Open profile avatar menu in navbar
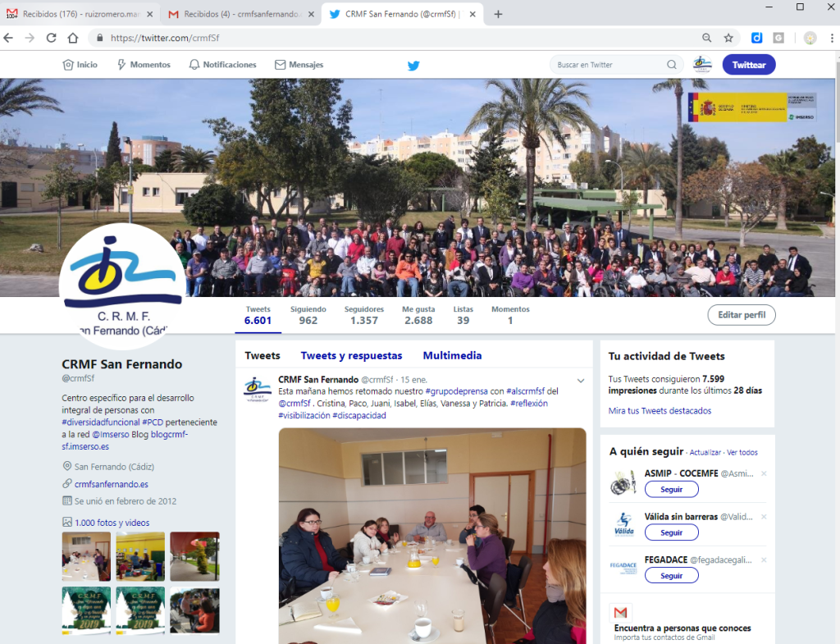Image resolution: width=840 pixels, height=644 pixels. click(x=702, y=65)
